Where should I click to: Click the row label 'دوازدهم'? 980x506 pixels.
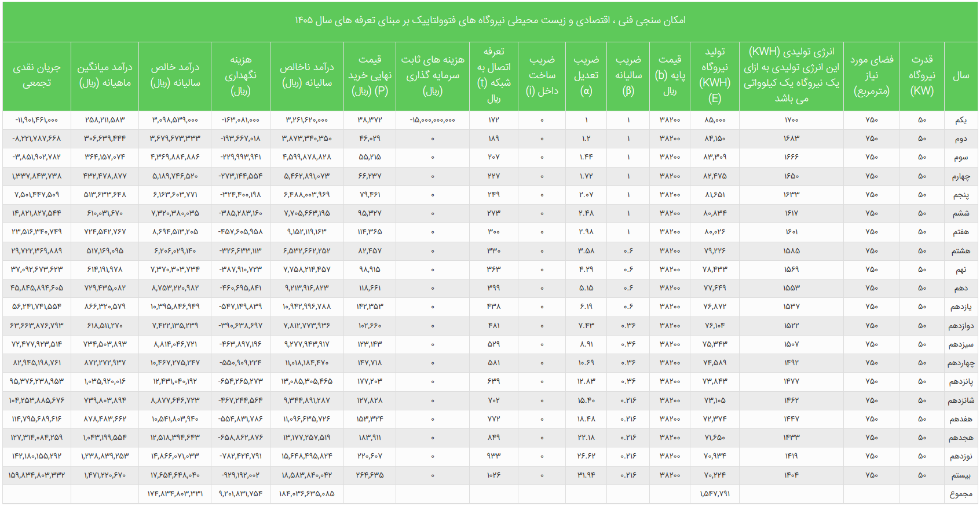click(x=961, y=326)
